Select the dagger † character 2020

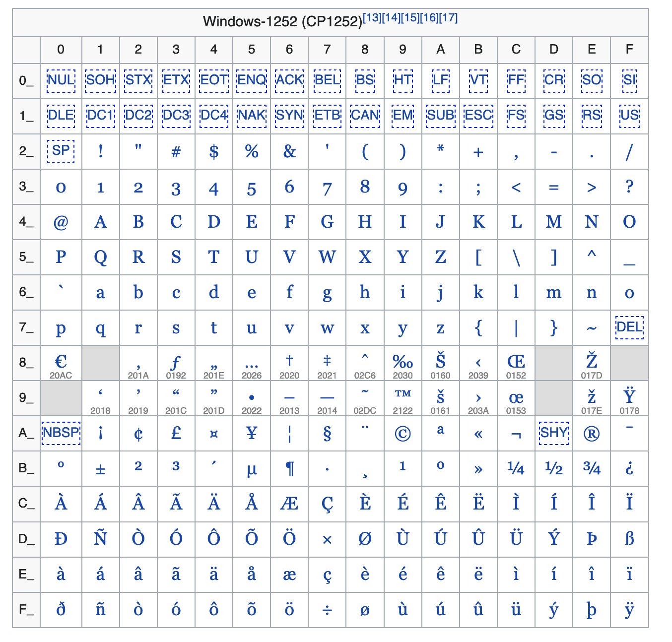tap(289, 360)
